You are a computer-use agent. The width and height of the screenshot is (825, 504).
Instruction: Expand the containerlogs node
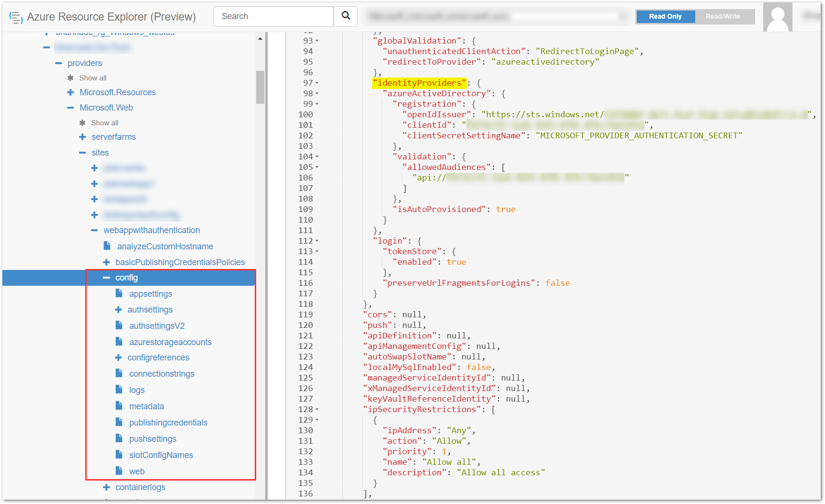click(106, 487)
